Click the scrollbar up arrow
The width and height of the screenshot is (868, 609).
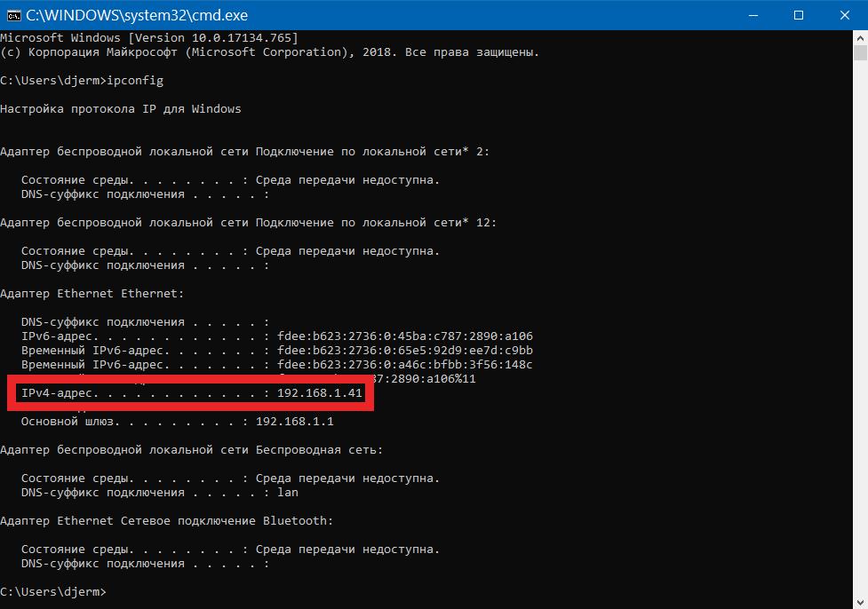tap(860, 39)
